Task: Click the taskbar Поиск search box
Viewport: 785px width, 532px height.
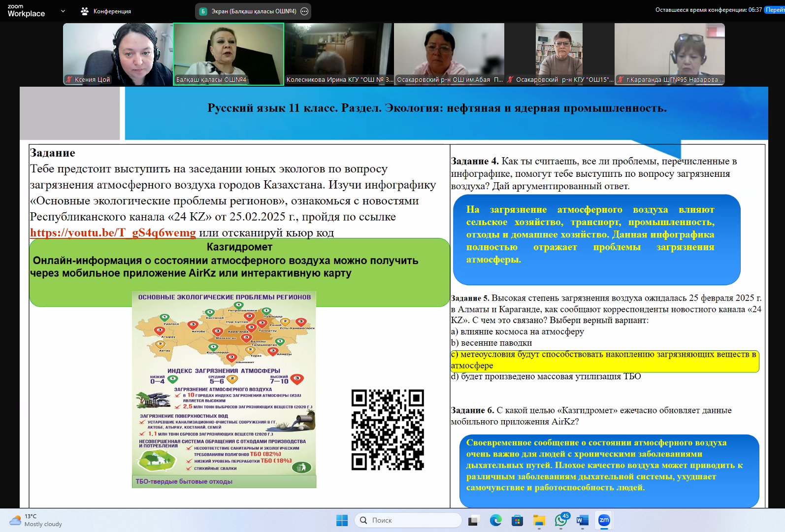Action: coord(408,520)
